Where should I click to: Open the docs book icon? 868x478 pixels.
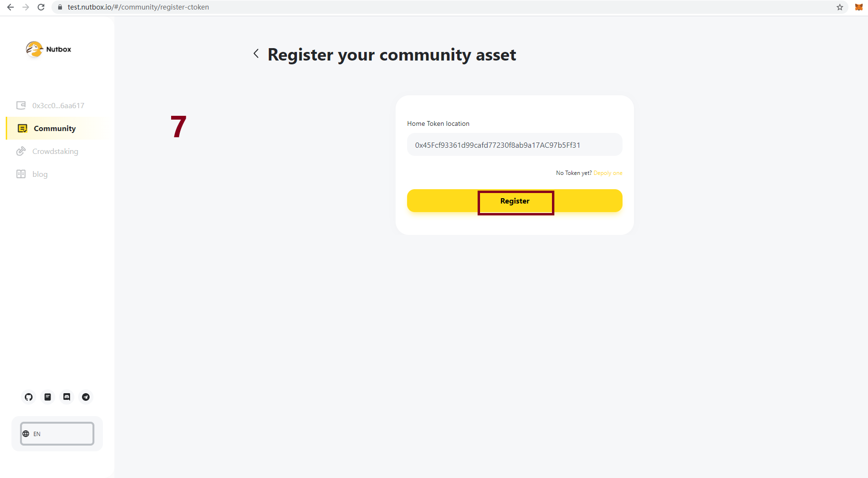48,397
